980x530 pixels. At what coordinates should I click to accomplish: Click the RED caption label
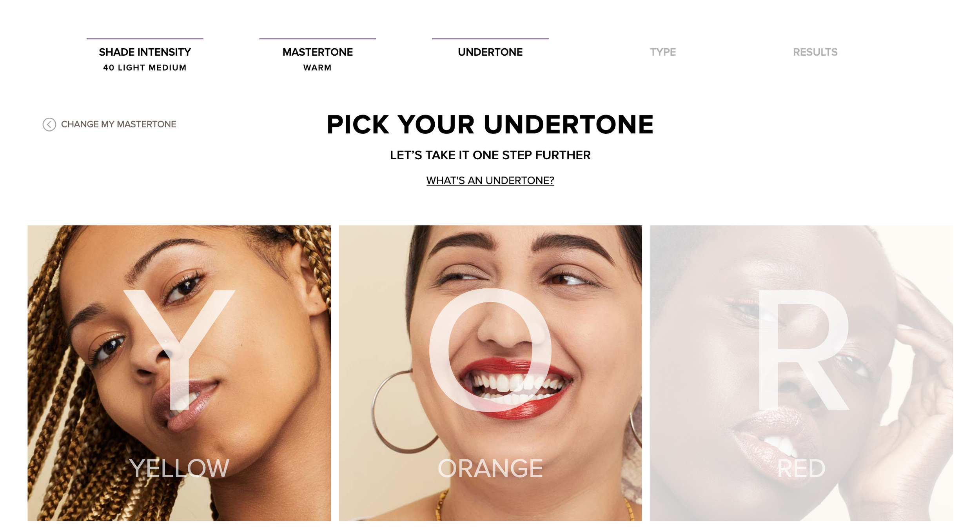(x=801, y=468)
